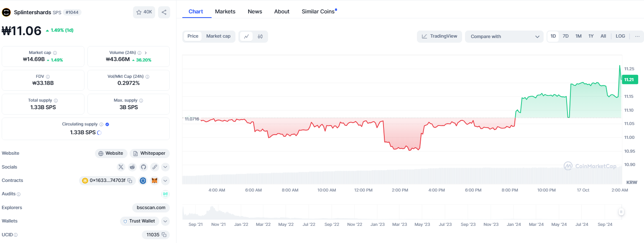The height and width of the screenshot is (243, 644).
Task: Click the Audits info icon
Action: (18, 194)
